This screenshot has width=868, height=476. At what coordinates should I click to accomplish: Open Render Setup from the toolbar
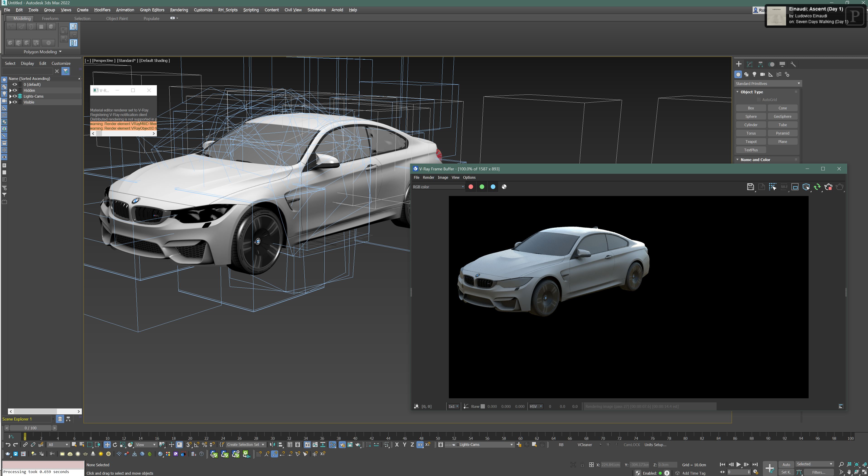(343, 445)
